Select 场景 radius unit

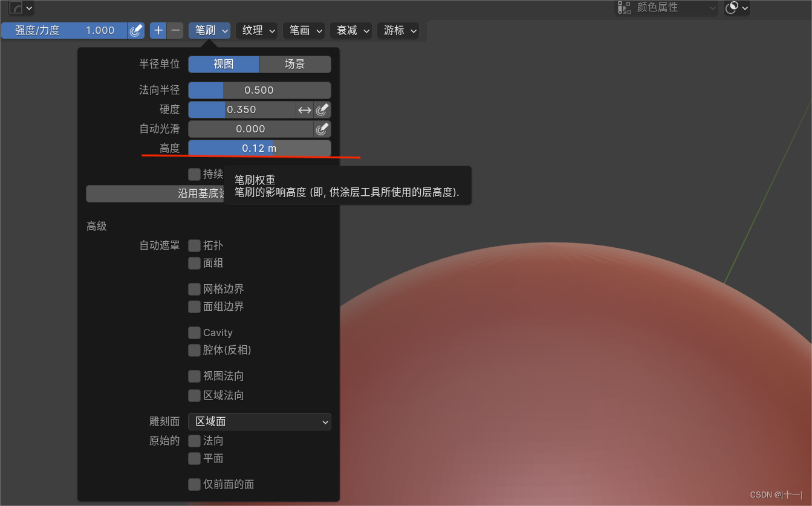click(295, 64)
